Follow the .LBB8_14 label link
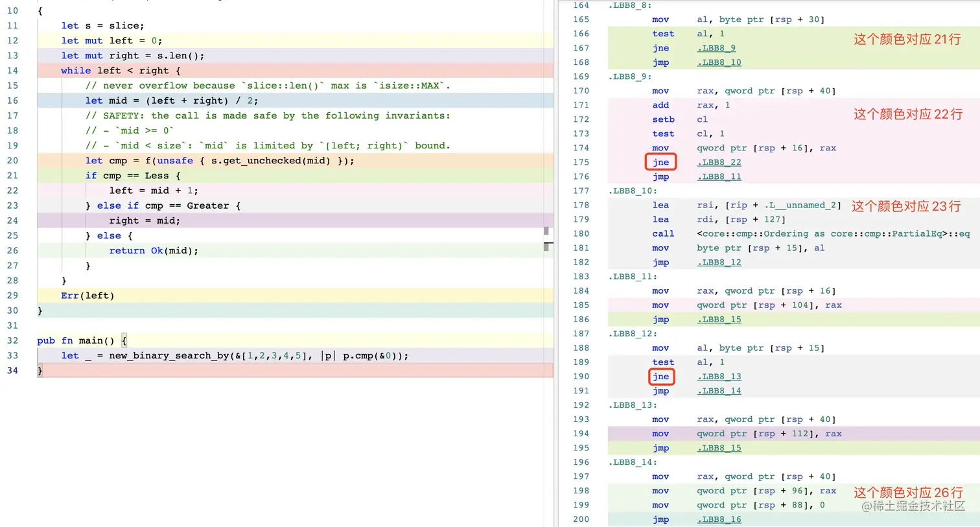The width and height of the screenshot is (980, 527). tap(719, 390)
